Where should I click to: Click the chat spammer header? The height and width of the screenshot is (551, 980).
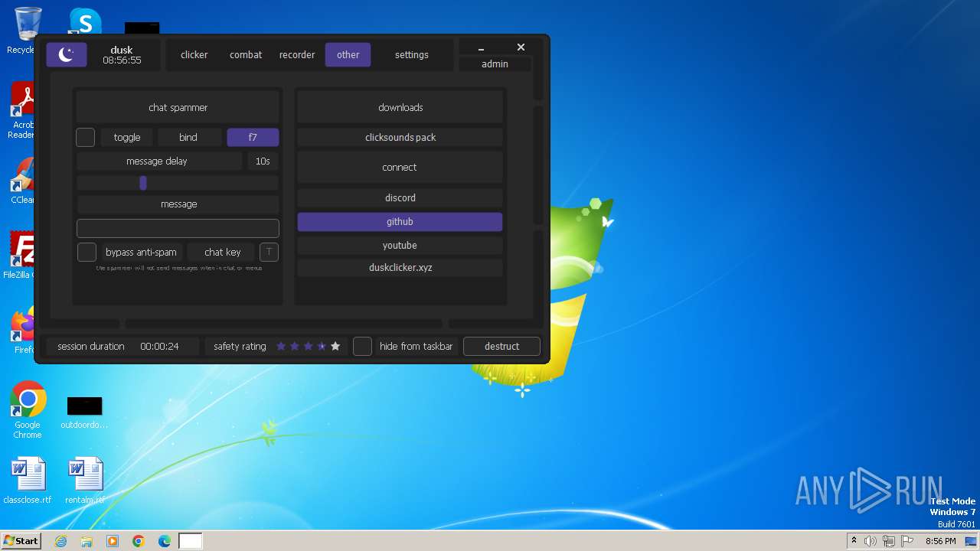(178, 107)
